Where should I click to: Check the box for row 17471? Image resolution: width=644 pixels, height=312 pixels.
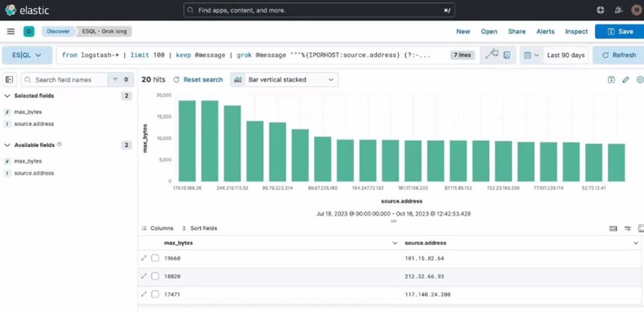coord(155,294)
